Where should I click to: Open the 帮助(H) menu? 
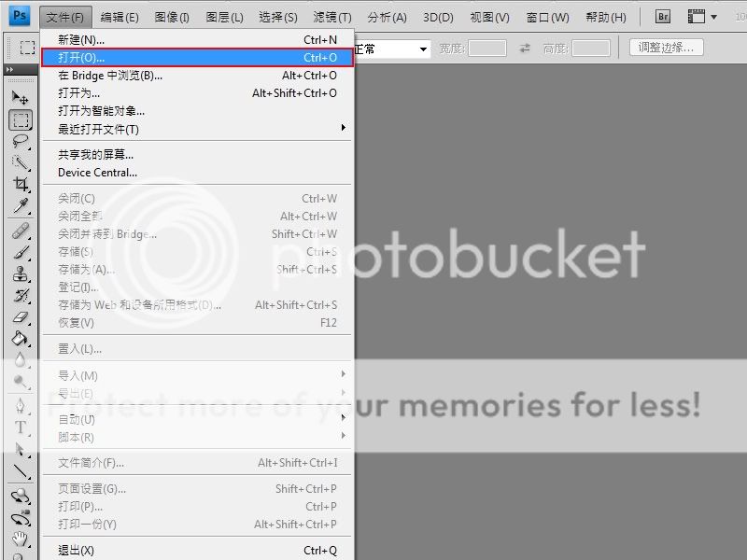[x=606, y=18]
